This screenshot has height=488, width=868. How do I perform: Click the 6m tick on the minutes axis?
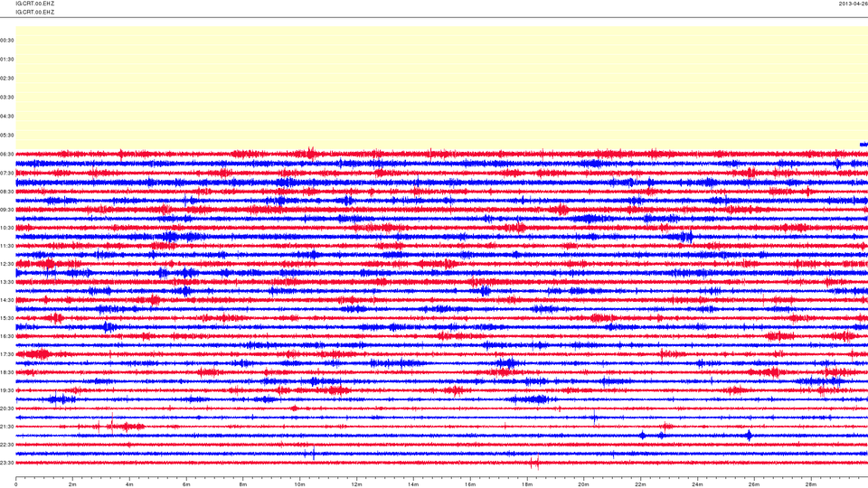186,484
